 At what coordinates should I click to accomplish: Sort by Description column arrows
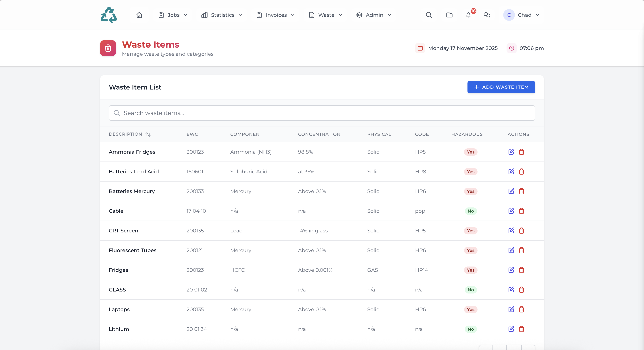(x=148, y=134)
